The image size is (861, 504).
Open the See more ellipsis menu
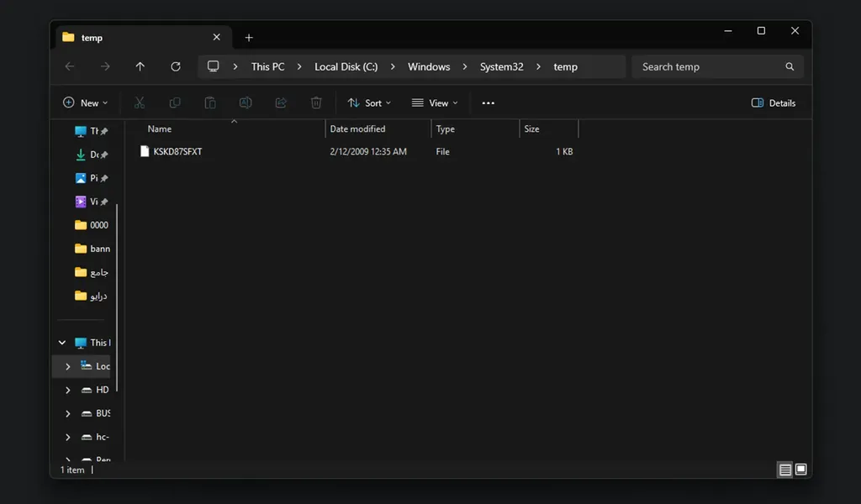(489, 102)
